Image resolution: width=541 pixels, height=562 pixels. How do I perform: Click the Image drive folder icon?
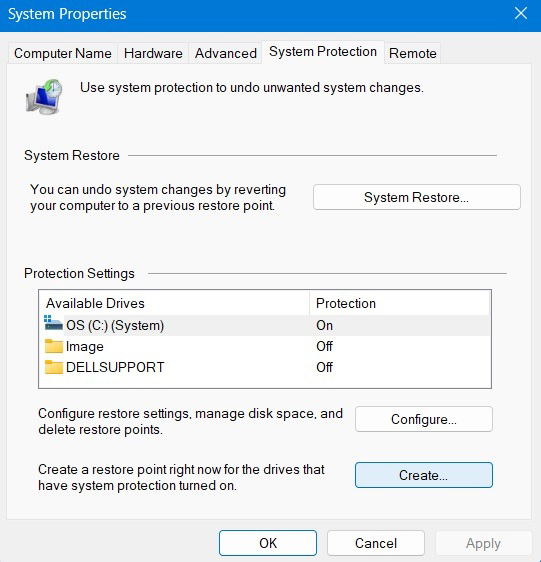pyautogui.click(x=53, y=346)
